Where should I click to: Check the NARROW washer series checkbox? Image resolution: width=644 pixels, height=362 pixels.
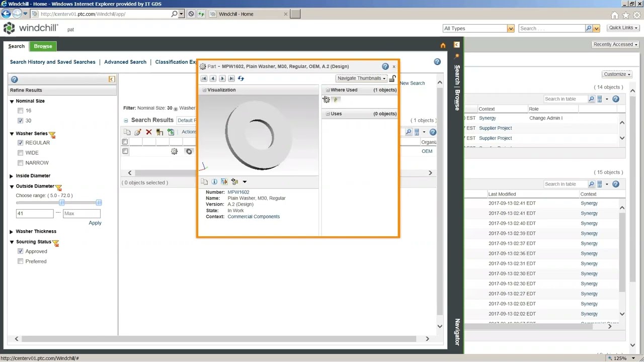(20, 163)
